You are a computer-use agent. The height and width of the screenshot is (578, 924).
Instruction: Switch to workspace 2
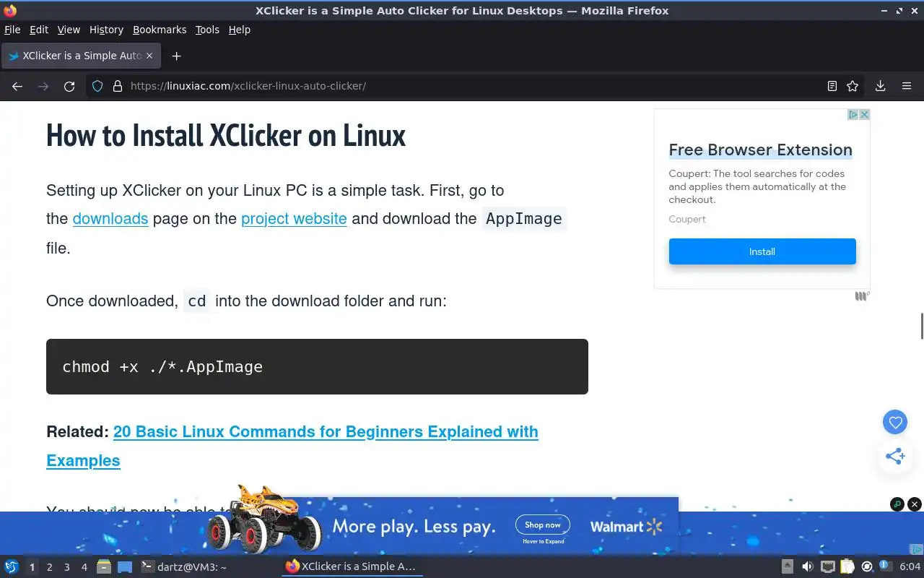tap(49, 567)
